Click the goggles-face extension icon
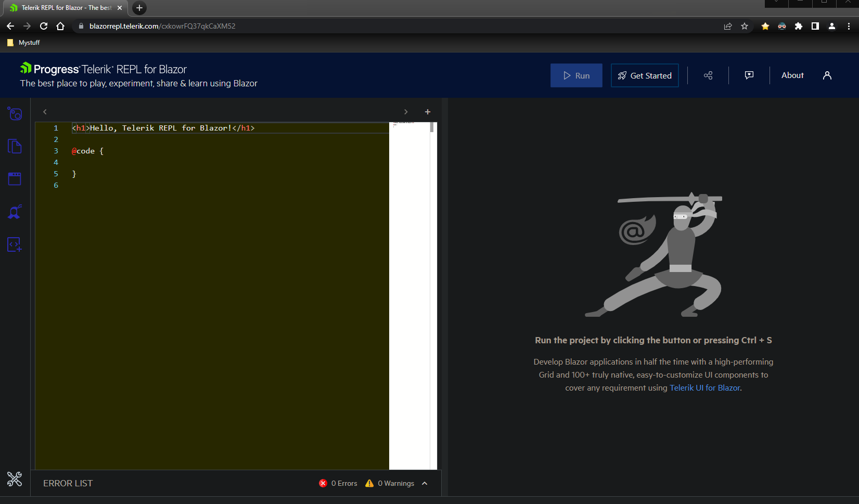The height and width of the screenshot is (504, 859). tap(782, 26)
